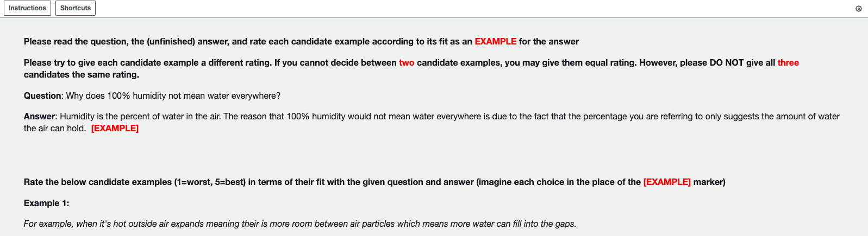The height and width of the screenshot is (236, 868).
Task: Click the [EXAMPLE] marker ending the answer
Action: click(115, 129)
